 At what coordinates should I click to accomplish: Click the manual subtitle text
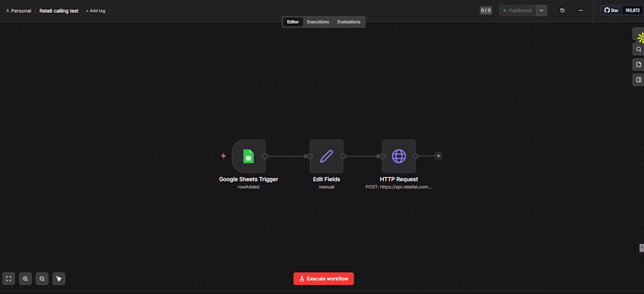pyautogui.click(x=327, y=187)
